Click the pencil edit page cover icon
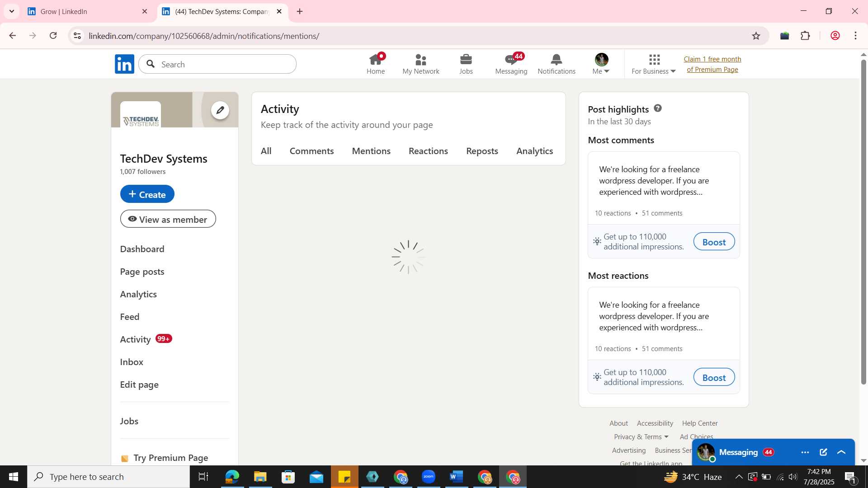 click(220, 110)
